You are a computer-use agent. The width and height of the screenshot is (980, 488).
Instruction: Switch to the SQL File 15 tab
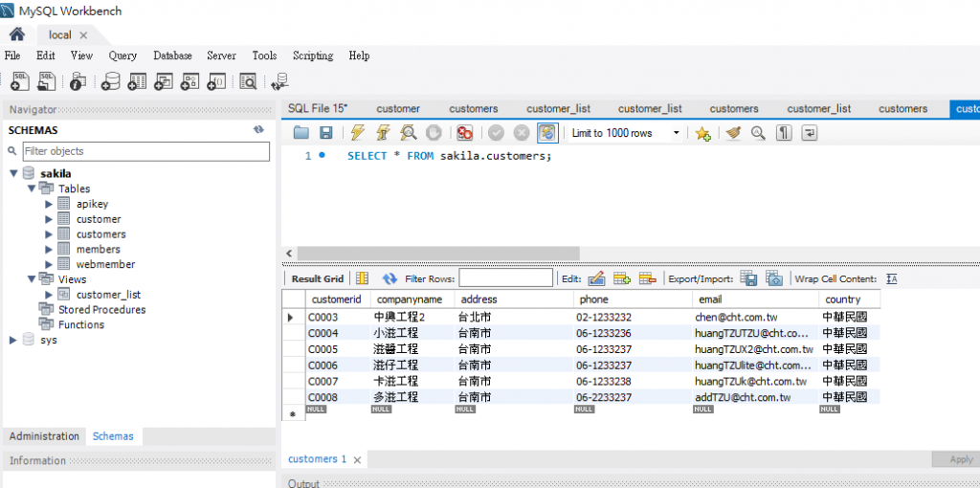318,109
